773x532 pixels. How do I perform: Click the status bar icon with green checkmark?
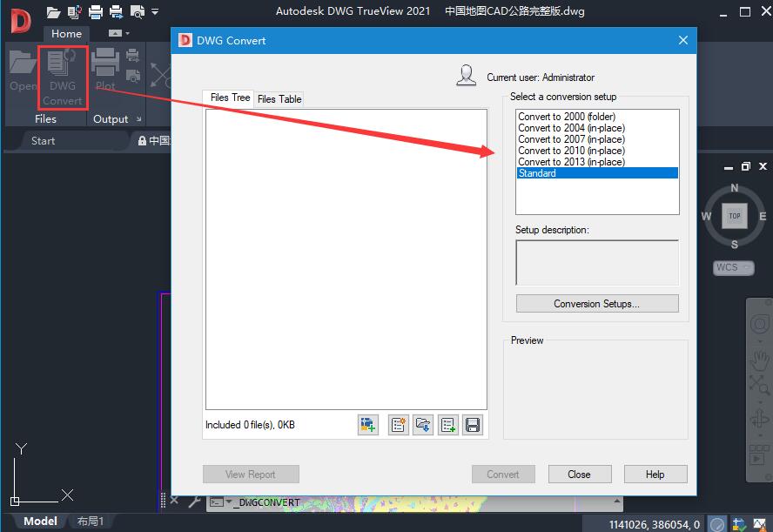(739, 523)
